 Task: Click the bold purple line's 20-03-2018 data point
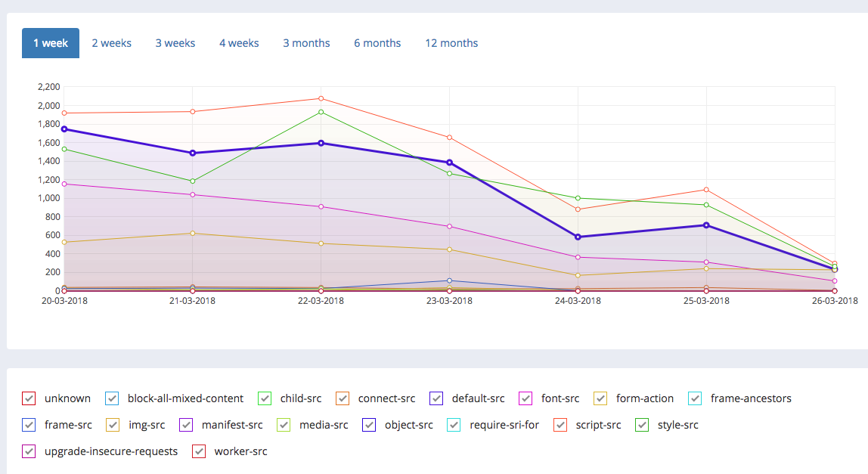coord(64,129)
